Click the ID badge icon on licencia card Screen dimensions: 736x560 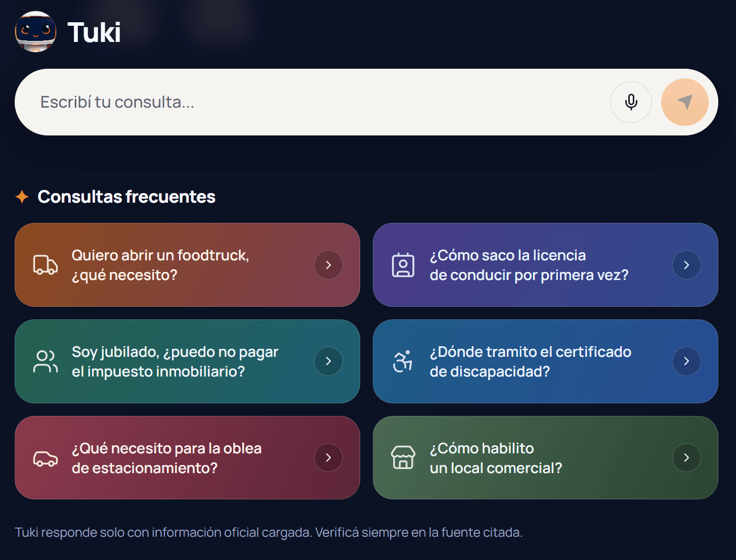pos(403,265)
